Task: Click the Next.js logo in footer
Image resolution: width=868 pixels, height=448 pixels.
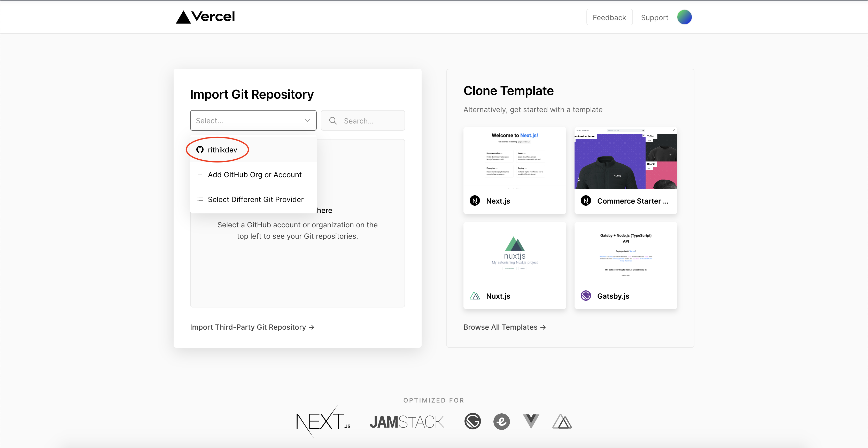Action: point(323,421)
